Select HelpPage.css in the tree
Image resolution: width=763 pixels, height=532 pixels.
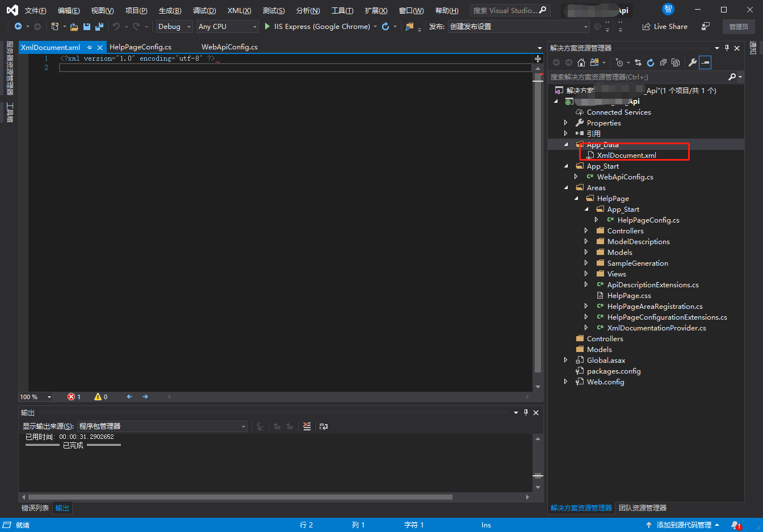pos(629,296)
